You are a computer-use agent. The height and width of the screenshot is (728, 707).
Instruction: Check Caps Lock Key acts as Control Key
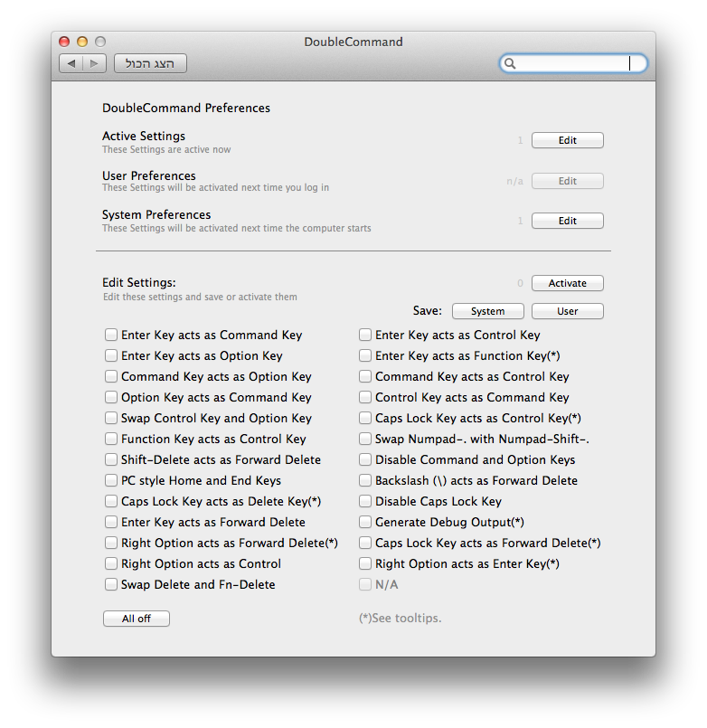click(365, 418)
